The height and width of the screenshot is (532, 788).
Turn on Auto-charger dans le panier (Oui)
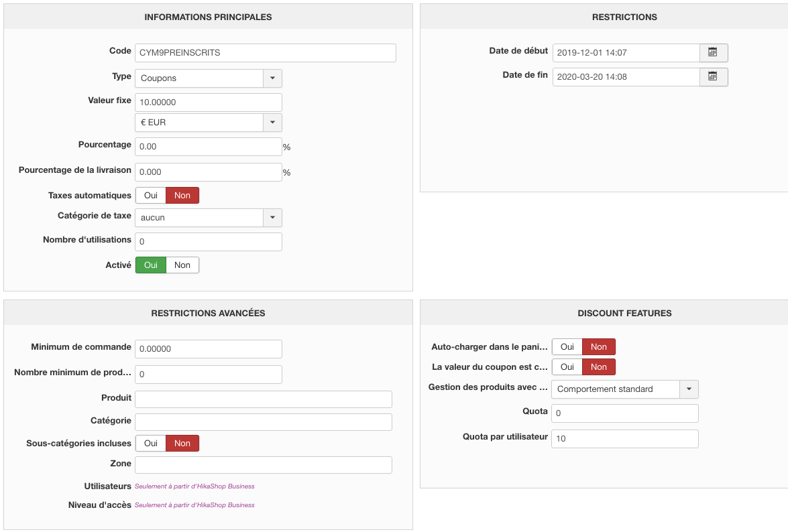click(567, 347)
